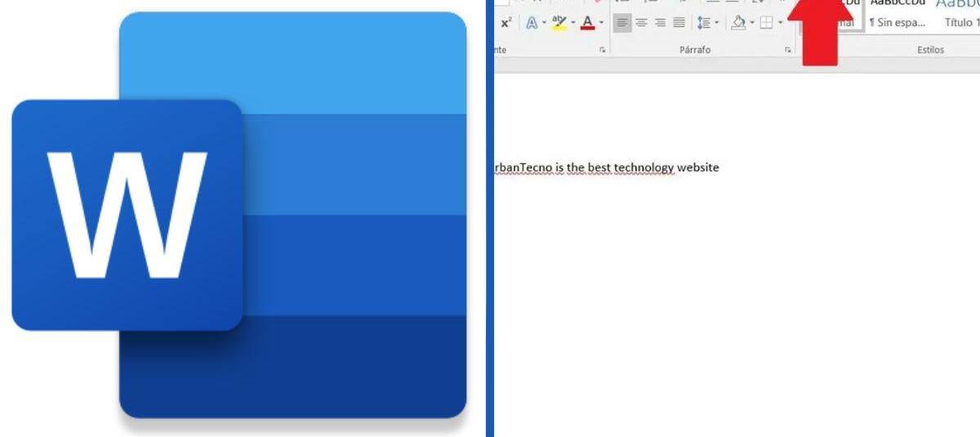Apply the yellow text highlight color
The width and height of the screenshot is (980, 437).
pos(559,23)
